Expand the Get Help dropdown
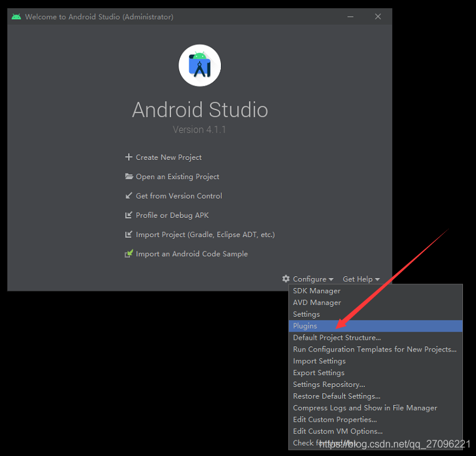Screen dimensions: 476x456 tap(362, 279)
